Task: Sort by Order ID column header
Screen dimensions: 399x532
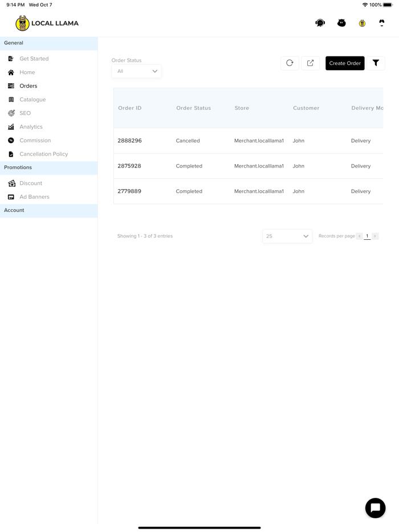Action: coord(130,108)
